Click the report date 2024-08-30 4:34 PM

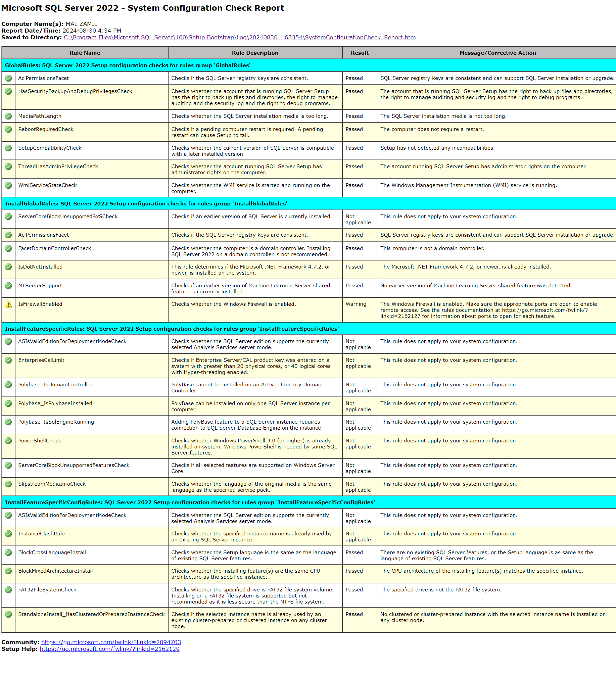coord(92,31)
